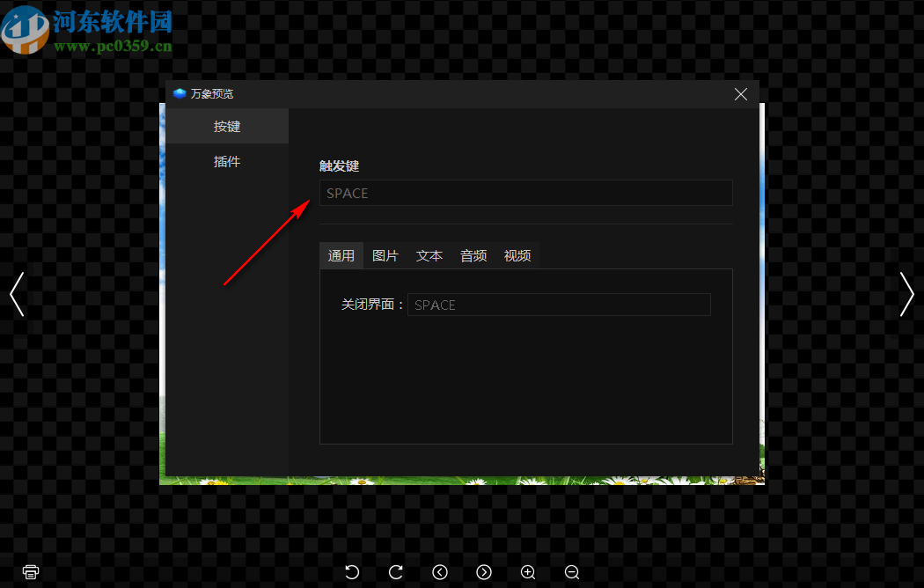Click the previous image circle icon
The image size is (924, 588).
pos(440,572)
